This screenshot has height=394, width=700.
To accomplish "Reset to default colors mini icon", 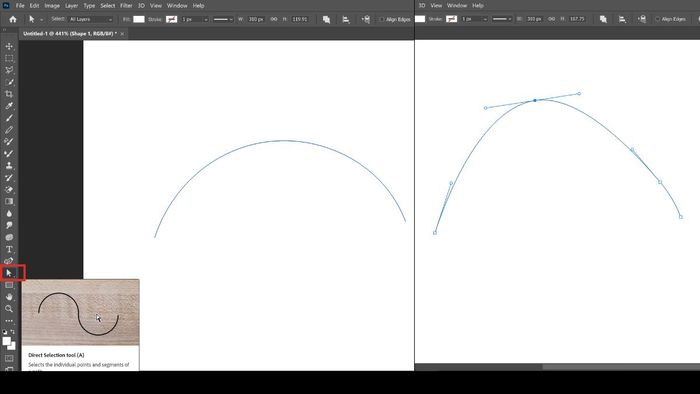I will 4,332.
